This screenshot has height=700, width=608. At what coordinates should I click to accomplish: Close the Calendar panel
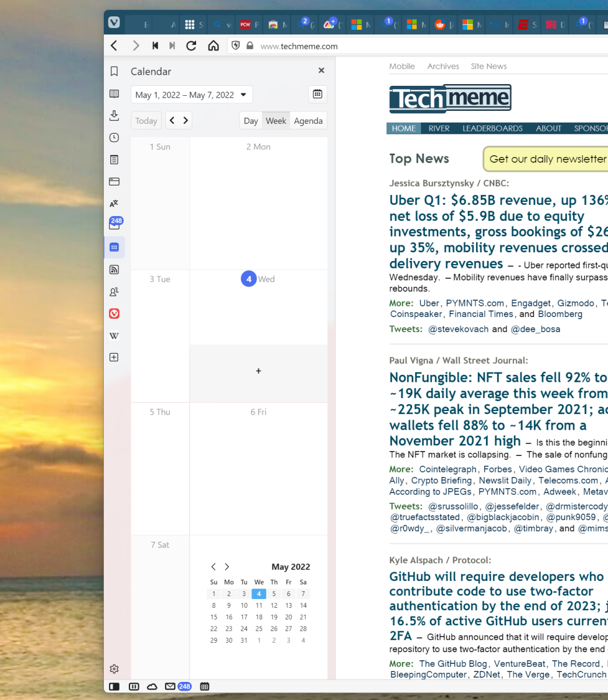321,71
